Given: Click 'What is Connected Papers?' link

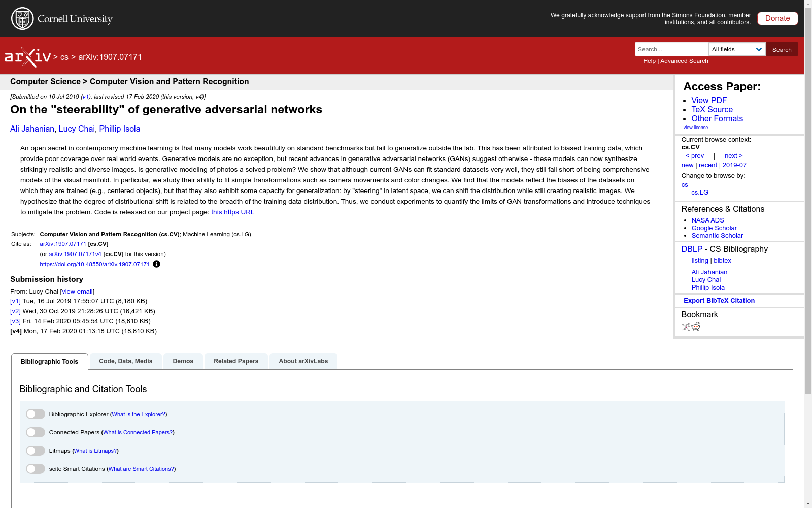Looking at the screenshot, I should click(138, 433).
